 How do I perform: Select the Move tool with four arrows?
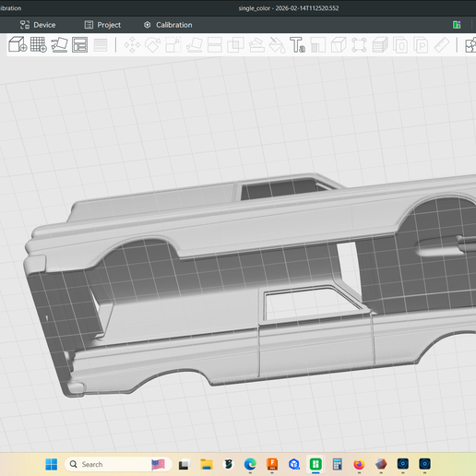[x=132, y=45]
